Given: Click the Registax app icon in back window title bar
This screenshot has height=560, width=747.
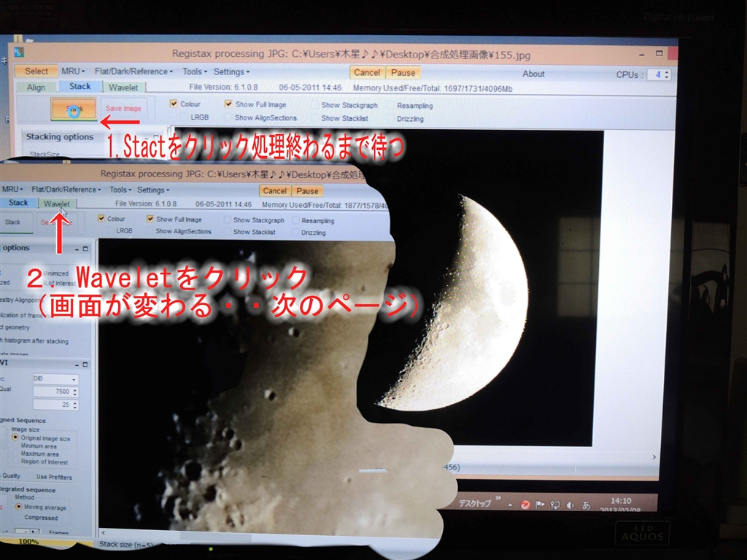Looking at the screenshot, I should [x=18, y=52].
